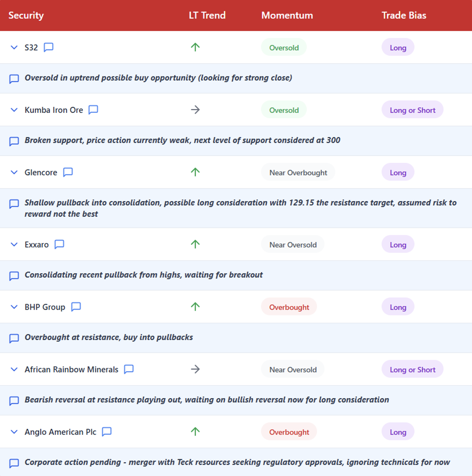Click the Glencore comment icon
Viewport: 472px width, 476px height.
[x=68, y=172]
